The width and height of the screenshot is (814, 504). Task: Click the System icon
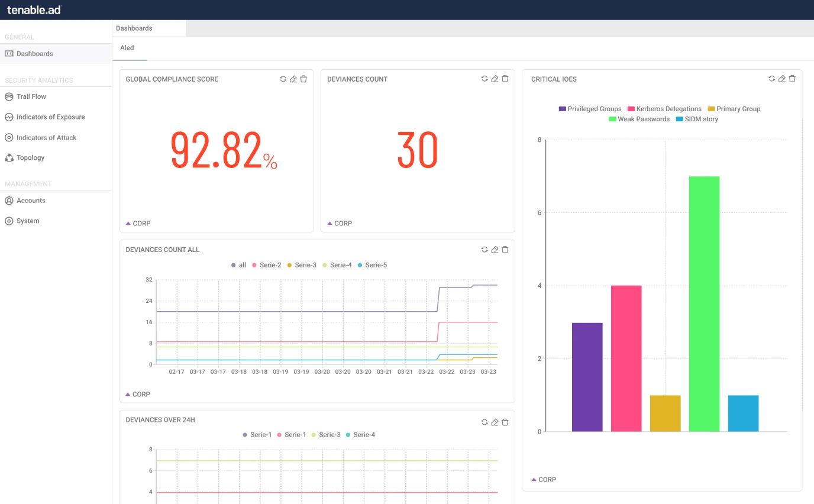coord(9,221)
